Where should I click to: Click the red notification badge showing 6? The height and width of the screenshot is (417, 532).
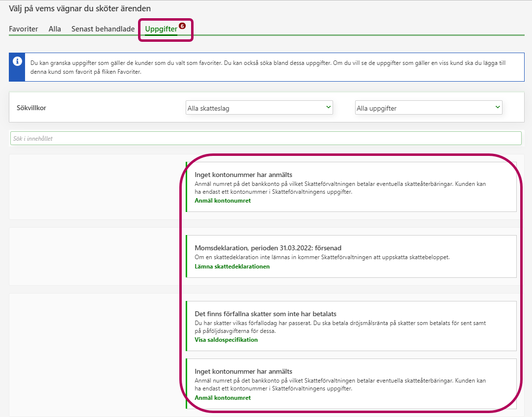[x=182, y=26]
